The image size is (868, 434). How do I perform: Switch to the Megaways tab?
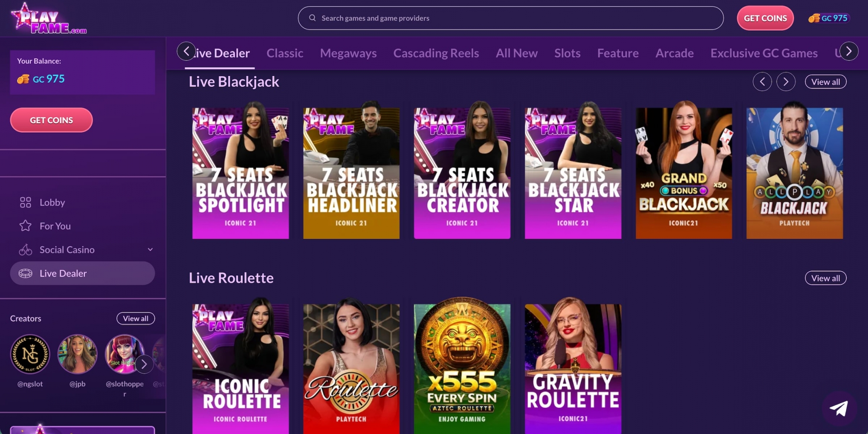348,53
